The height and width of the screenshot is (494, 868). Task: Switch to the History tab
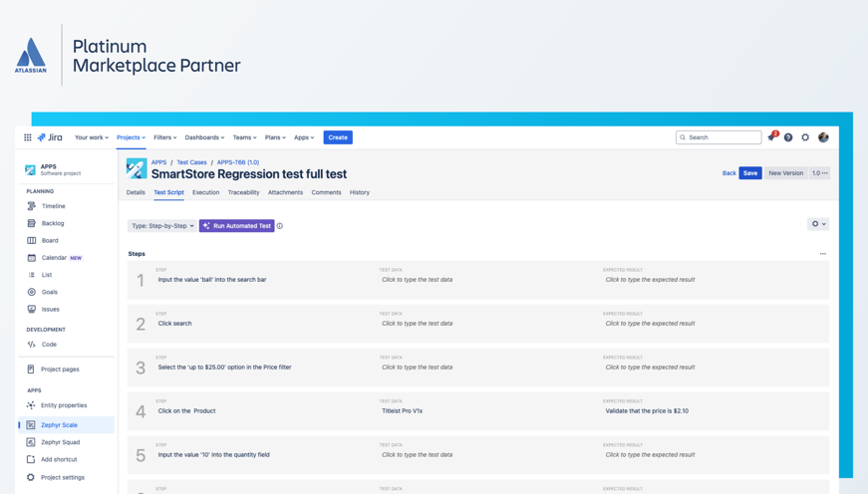[360, 192]
